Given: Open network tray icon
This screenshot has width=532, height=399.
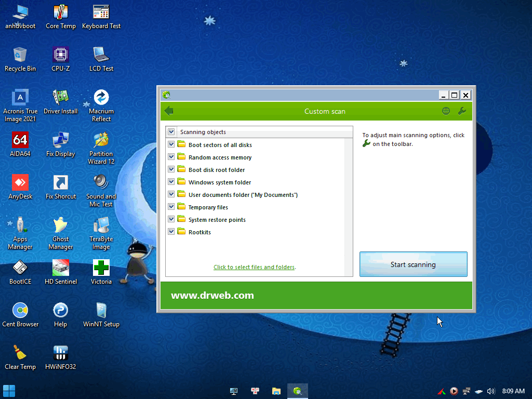Looking at the screenshot, I should (467, 391).
